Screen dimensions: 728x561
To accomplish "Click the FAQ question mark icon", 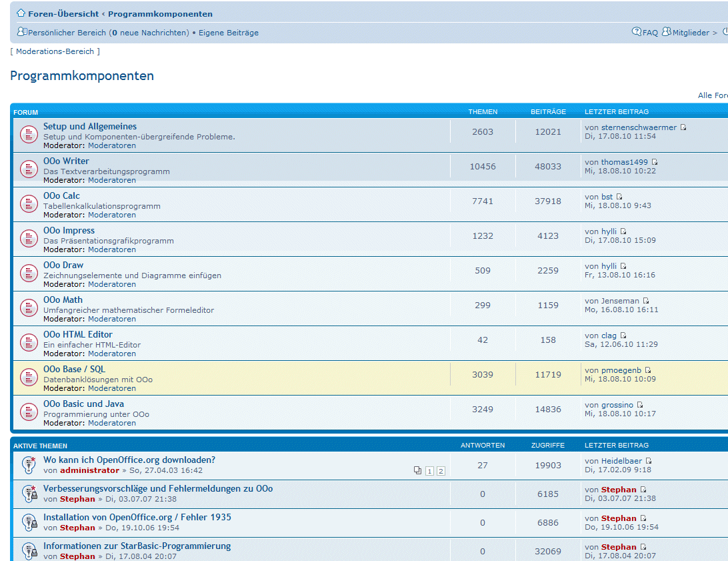I will pos(637,32).
